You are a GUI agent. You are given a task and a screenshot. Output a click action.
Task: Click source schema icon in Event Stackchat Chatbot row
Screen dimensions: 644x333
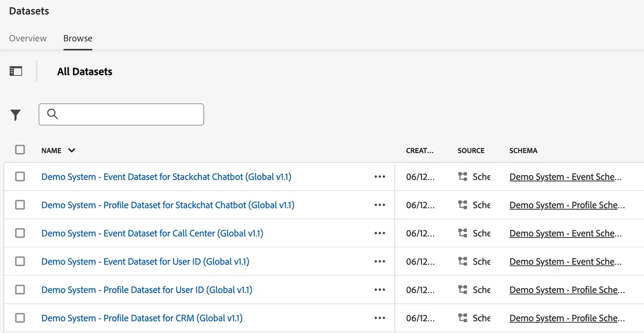pyautogui.click(x=463, y=177)
